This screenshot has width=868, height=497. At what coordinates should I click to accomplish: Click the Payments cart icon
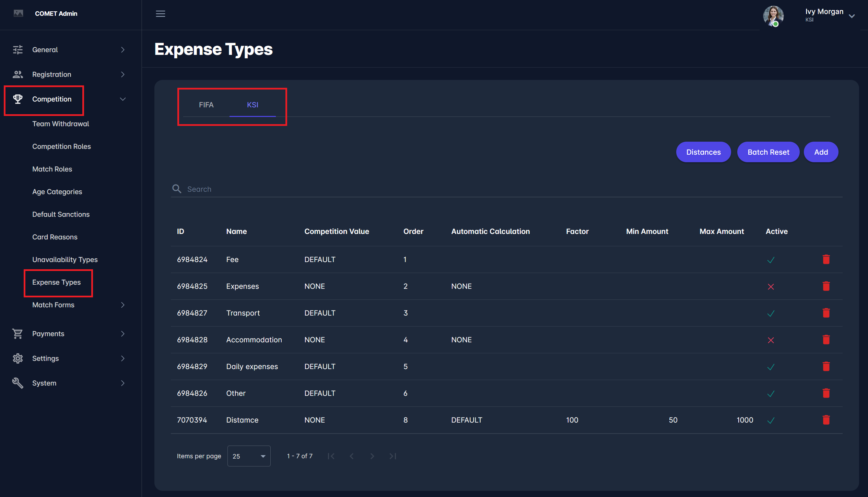(17, 333)
